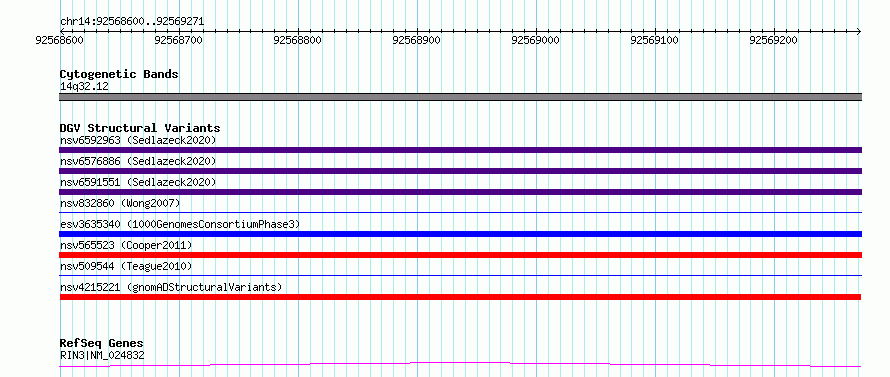Select the gray 14q32.12 cytogenetic band bar
The height and width of the screenshot is (377, 890).
460,97
